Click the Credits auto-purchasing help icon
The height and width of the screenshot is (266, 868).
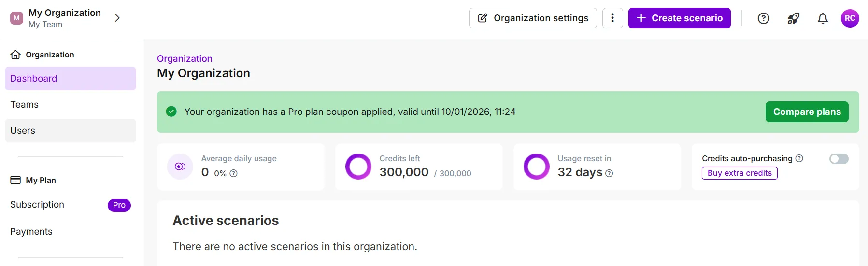(x=799, y=158)
